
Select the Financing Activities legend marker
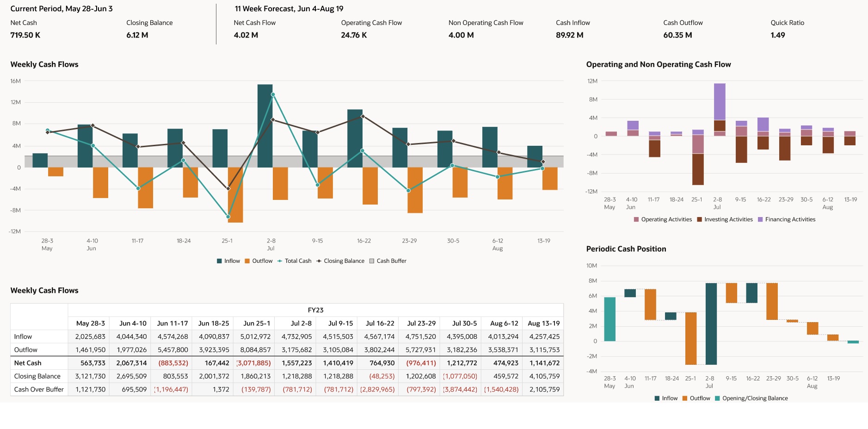(760, 219)
